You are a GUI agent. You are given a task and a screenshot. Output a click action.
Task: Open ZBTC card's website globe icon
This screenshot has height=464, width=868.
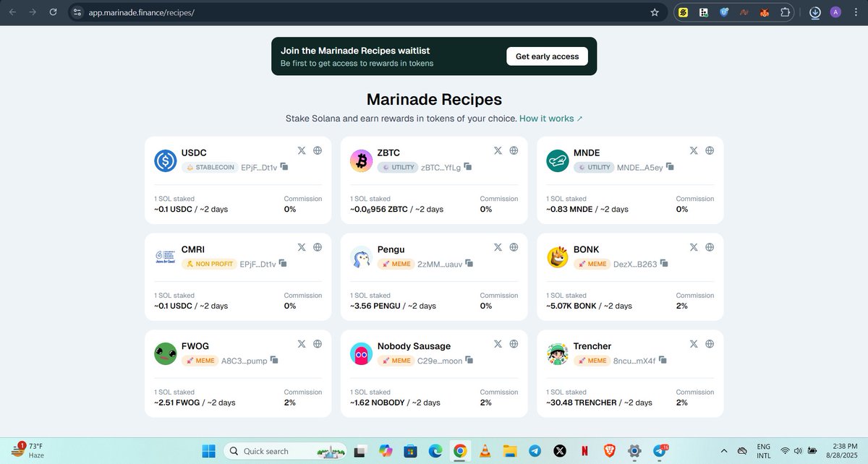pos(514,150)
